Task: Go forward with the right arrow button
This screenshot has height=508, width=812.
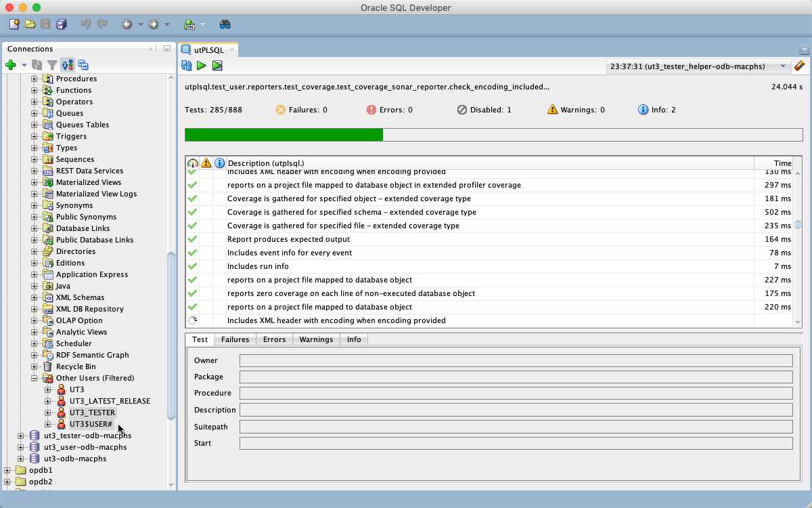Action: tap(154, 24)
